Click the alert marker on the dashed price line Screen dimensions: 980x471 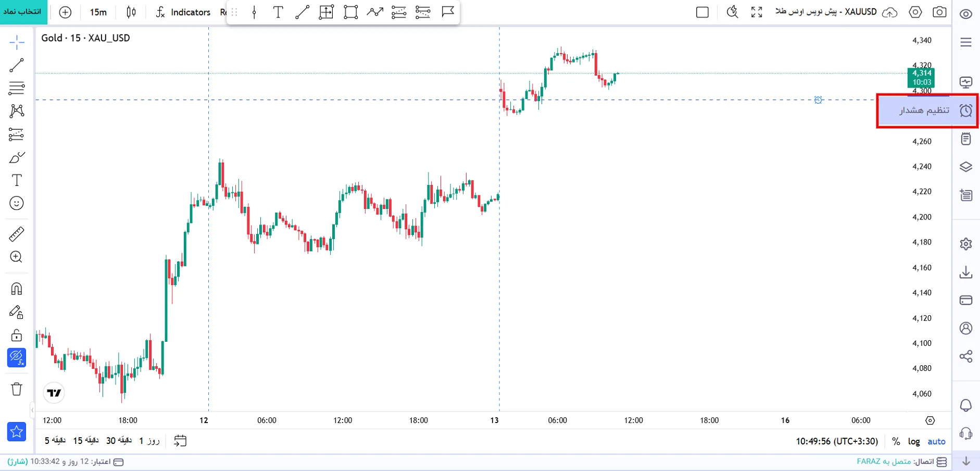pyautogui.click(x=818, y=100)
